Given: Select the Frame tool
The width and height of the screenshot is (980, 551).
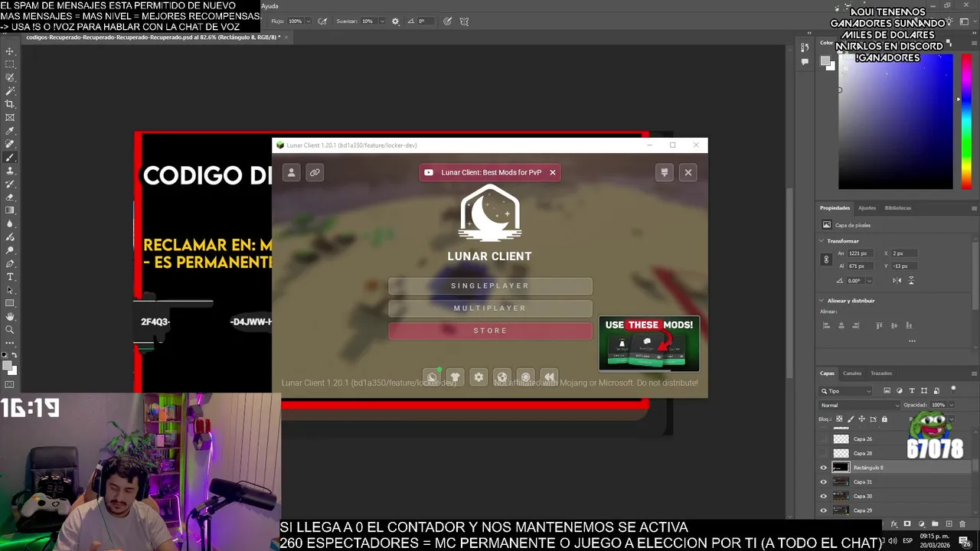Looking at the screenshot, I should (x=10, y=117).
